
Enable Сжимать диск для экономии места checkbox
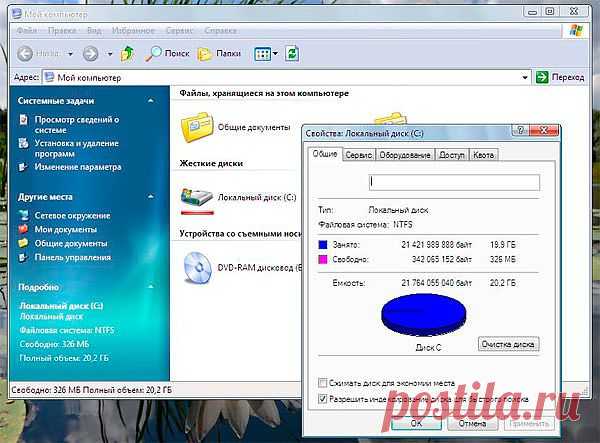(x=321, y=382)
